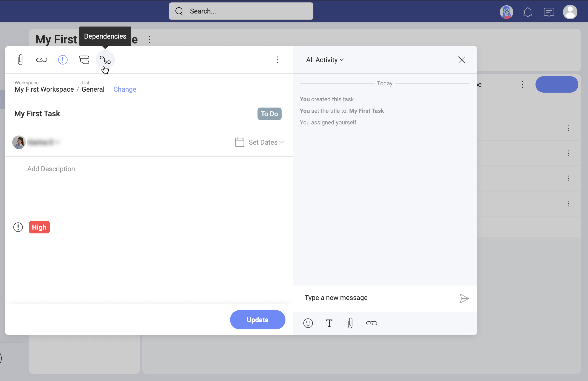Click the Update button to save task
The height and width of the screenshot is (381, 588).
258,320
